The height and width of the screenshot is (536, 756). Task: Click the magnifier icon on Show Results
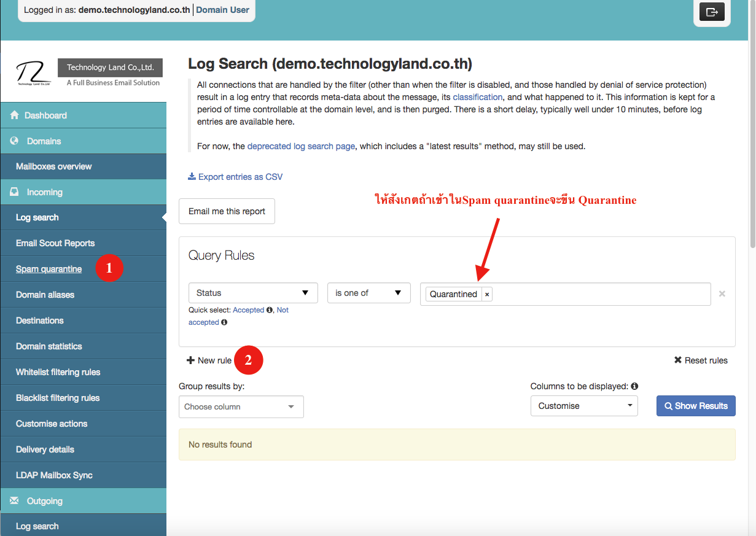[x=669, y=405]
